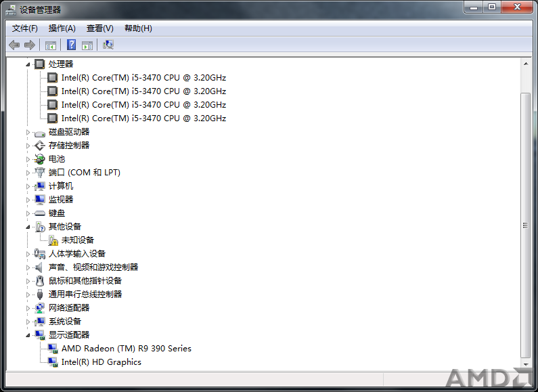Go back with the left arrow toolbar icon
The height and width of the screenshot is (392, 538).
(x=14, y=45)
